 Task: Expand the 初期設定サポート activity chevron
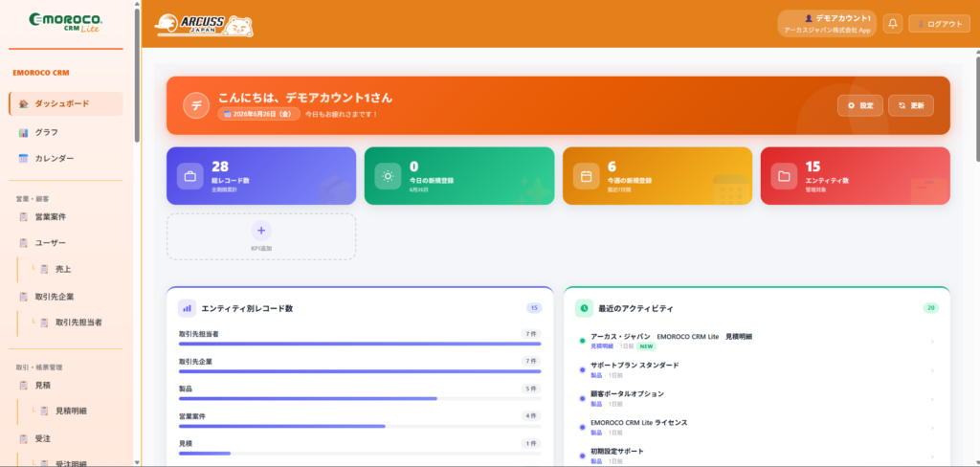[x=932, y=456]
